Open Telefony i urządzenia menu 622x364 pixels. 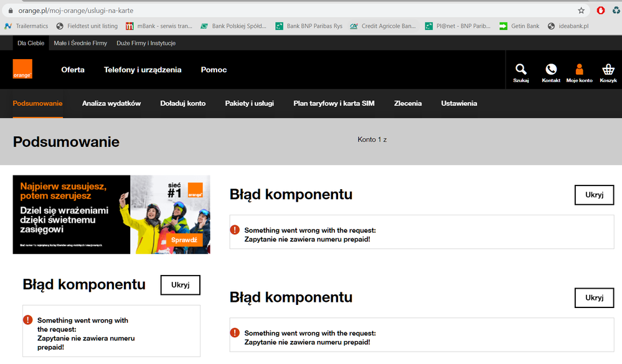point(143,70)
